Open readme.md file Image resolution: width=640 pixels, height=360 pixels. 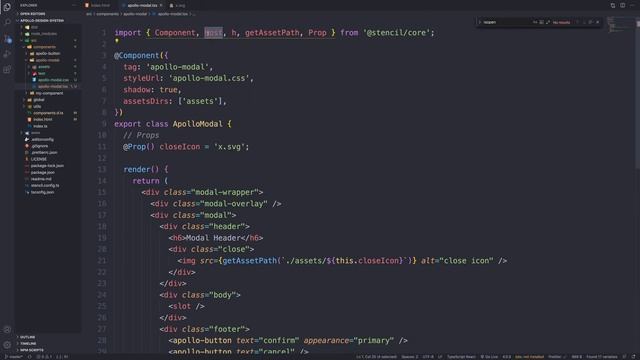coord(41,179)
